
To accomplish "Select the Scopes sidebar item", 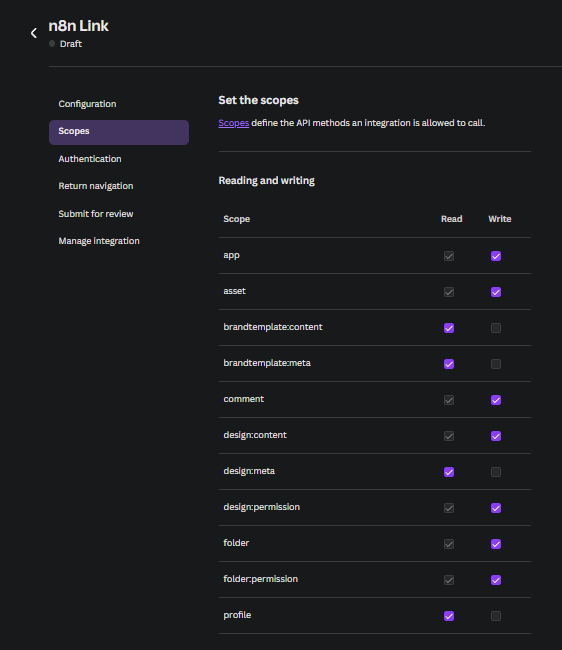I will [119, 132].
